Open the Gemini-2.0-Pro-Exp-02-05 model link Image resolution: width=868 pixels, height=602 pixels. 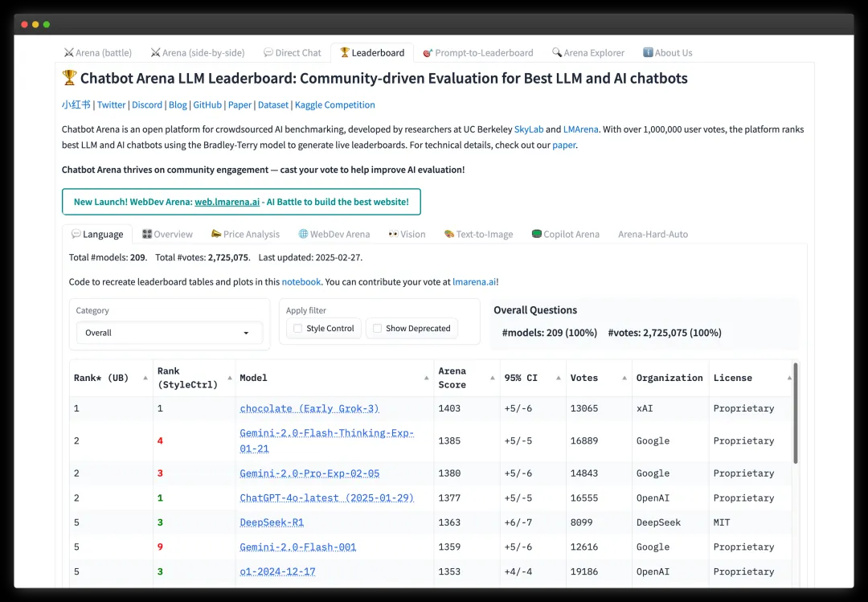(x=309, y=473)
